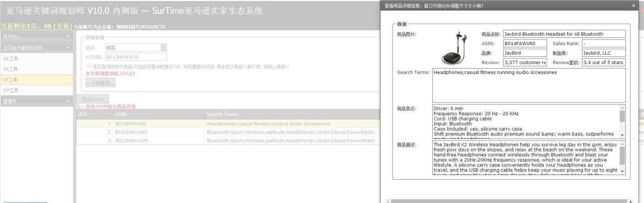Click the Sales Rank field
Screen dimensions: 644x203
point(604,43)
